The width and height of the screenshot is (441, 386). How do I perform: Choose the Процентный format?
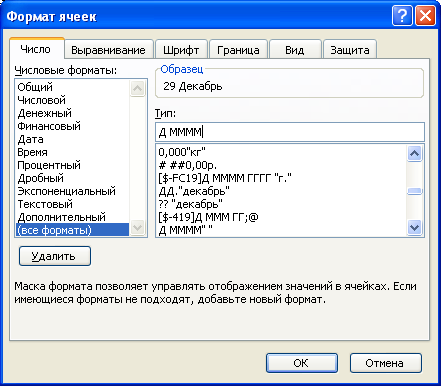(x=72, y=165)
